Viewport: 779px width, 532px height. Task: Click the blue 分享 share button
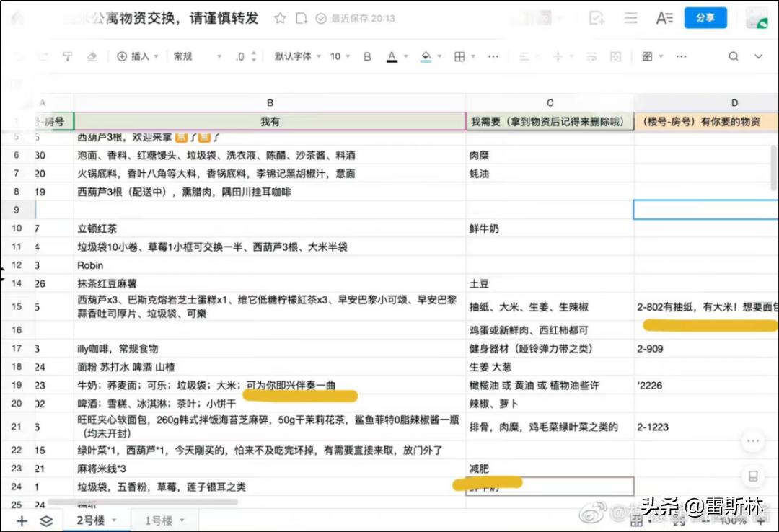[x=705, y=18]
